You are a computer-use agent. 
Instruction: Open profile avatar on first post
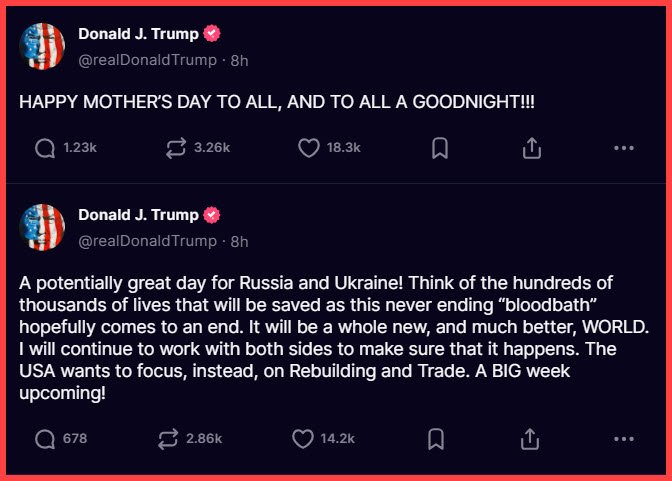(43, 46)
